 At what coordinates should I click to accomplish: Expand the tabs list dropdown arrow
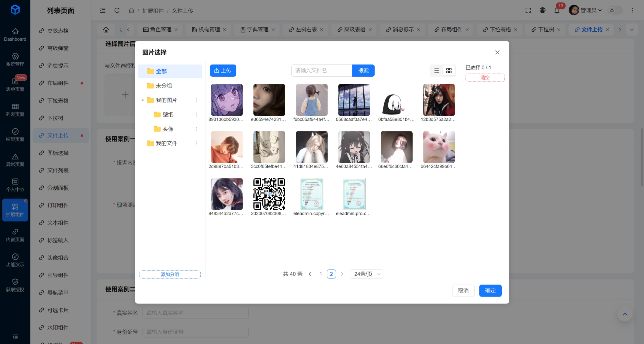pyautogui.click(x=632, y=29)
